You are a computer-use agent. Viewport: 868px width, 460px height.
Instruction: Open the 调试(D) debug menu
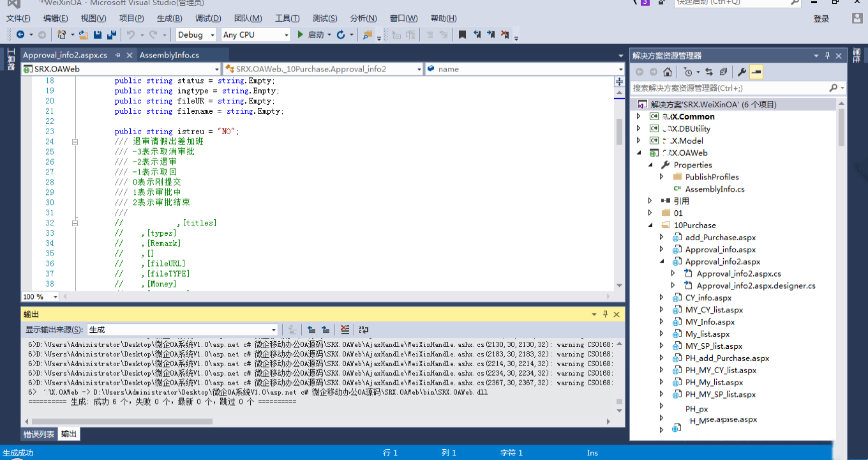pos(208,18)
